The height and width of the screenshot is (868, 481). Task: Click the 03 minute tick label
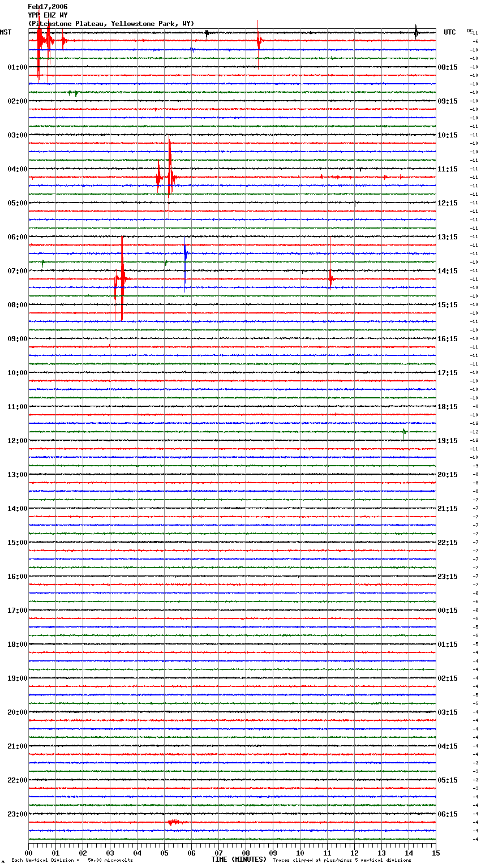click(x=110, y=853)
